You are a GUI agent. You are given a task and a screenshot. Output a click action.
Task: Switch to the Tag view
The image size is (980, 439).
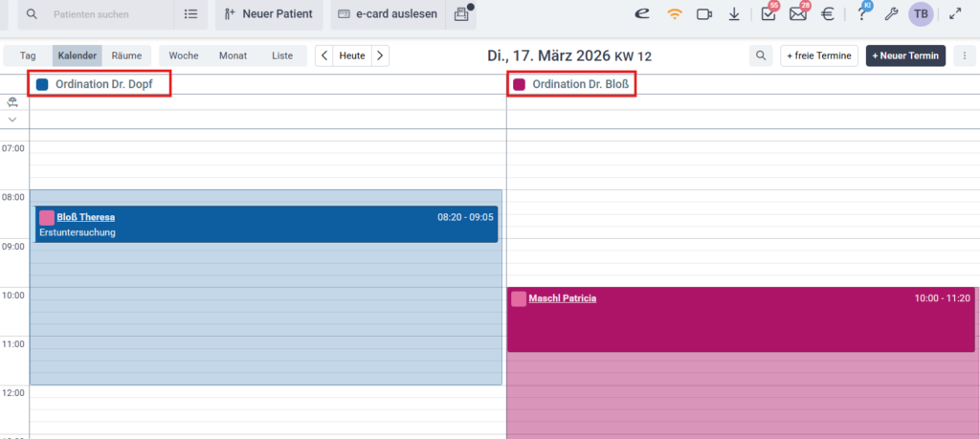point(28,55)
